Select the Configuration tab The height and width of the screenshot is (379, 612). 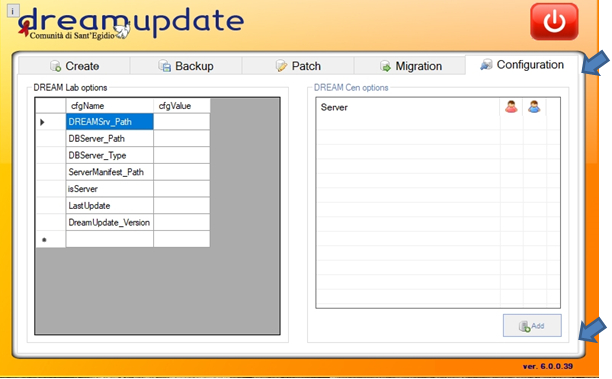[x=521, y=65]
